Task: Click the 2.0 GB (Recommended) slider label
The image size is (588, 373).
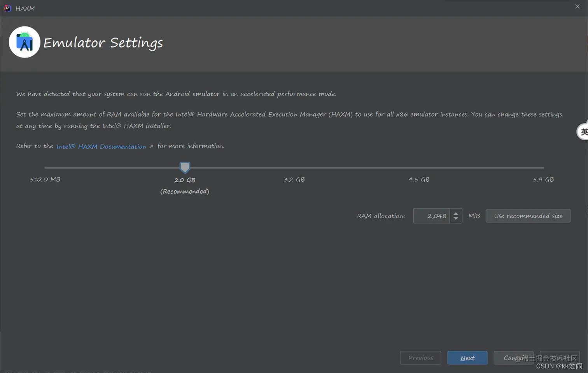Action: tap(185, 186)
